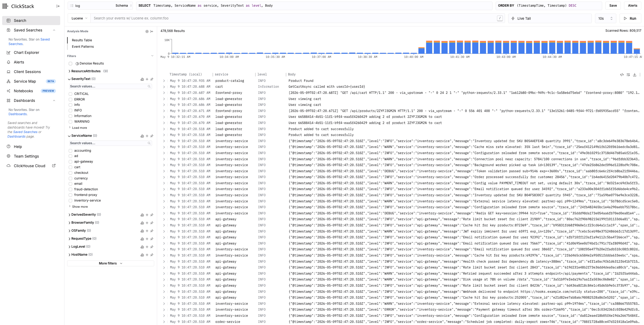Open the Lucene query language dropdown
The width and height of the screenshot is (644, 325).
coord(79,18)
